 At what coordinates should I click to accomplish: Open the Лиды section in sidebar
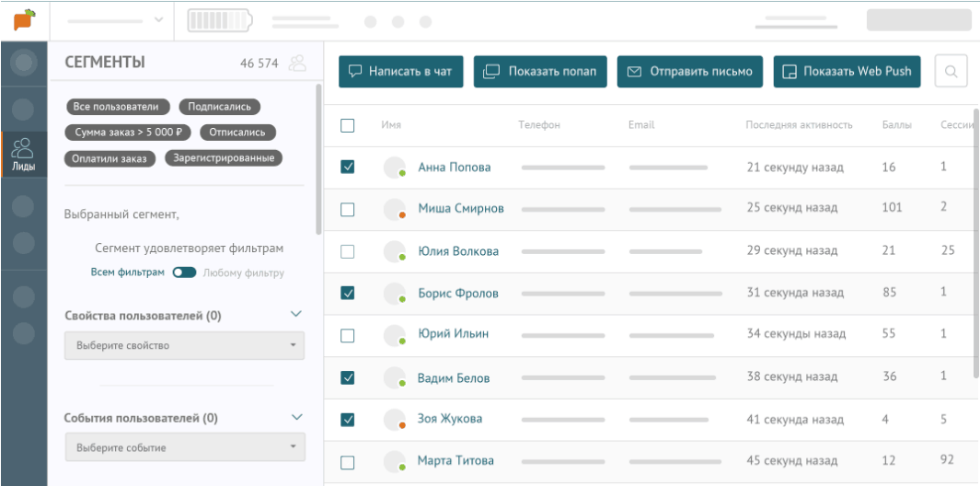click(x=23, y=154)
